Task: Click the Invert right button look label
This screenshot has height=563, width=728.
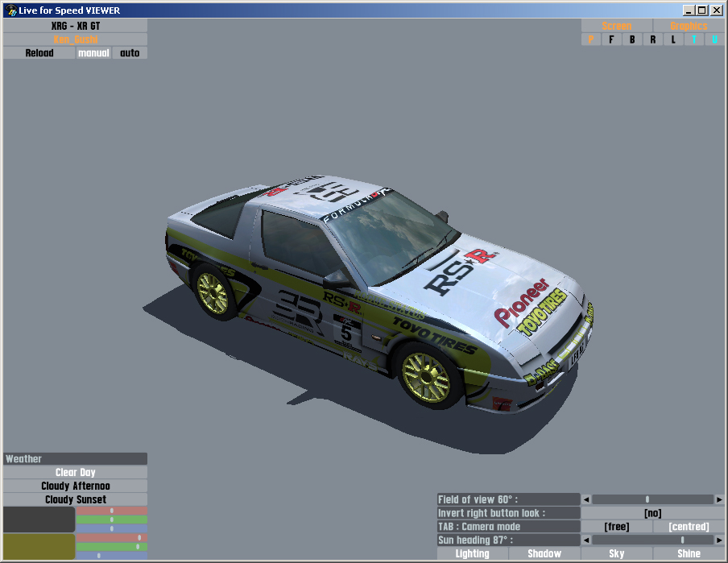Action: tap(508, 513)
